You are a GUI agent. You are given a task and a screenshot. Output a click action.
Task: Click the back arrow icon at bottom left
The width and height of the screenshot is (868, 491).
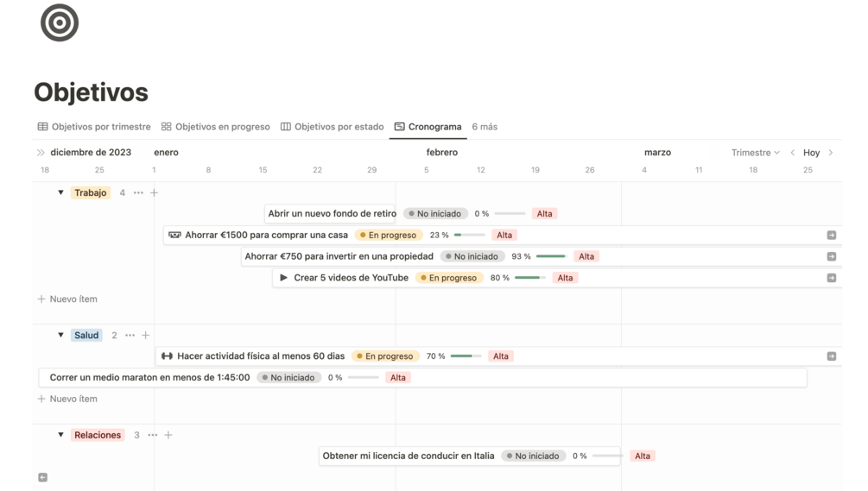(42, 477)
